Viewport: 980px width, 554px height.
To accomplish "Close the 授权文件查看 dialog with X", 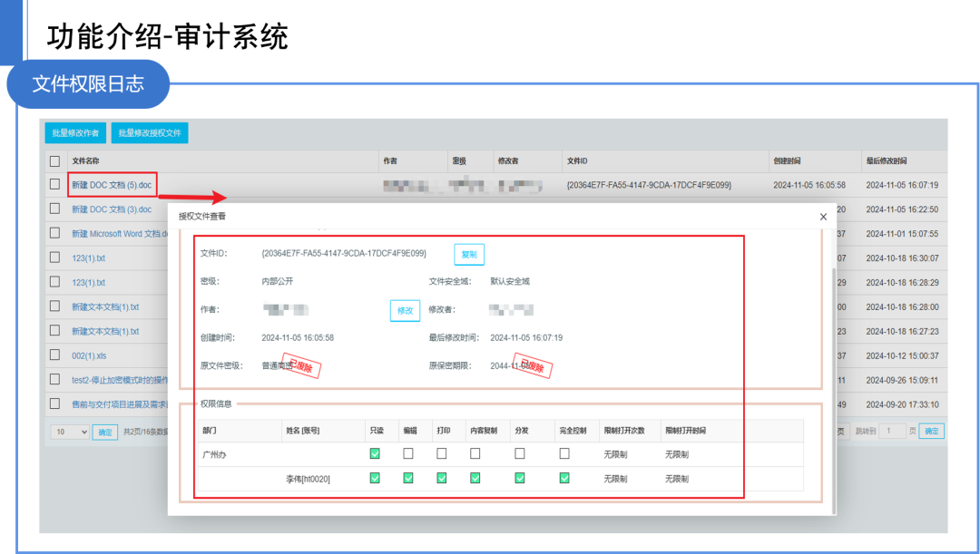I will point(823,217).
